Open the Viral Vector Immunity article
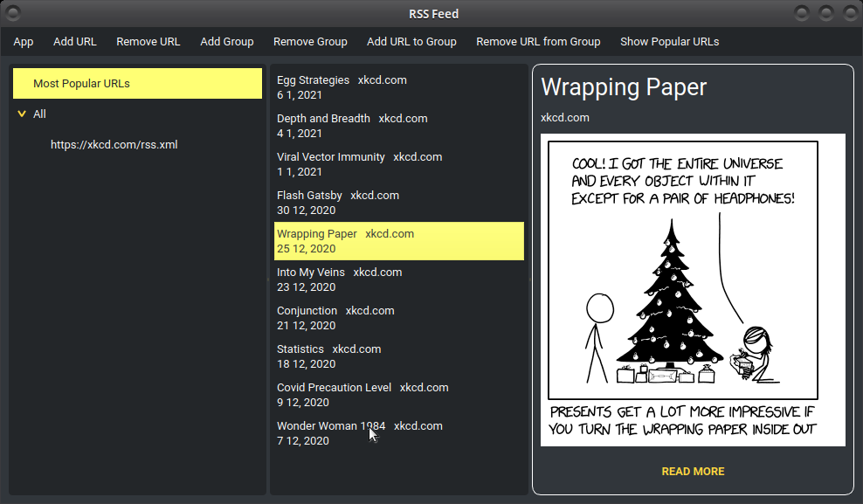The width and height of the screenshot is (863, 504). [x=399, y=164]
